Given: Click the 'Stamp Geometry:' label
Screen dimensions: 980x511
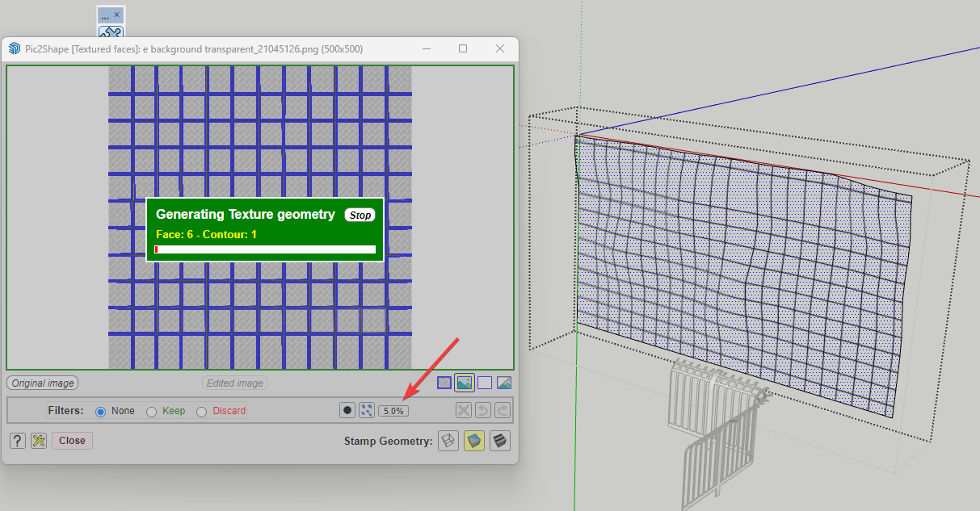Looking at the screenshot, I should click(388, 441).
